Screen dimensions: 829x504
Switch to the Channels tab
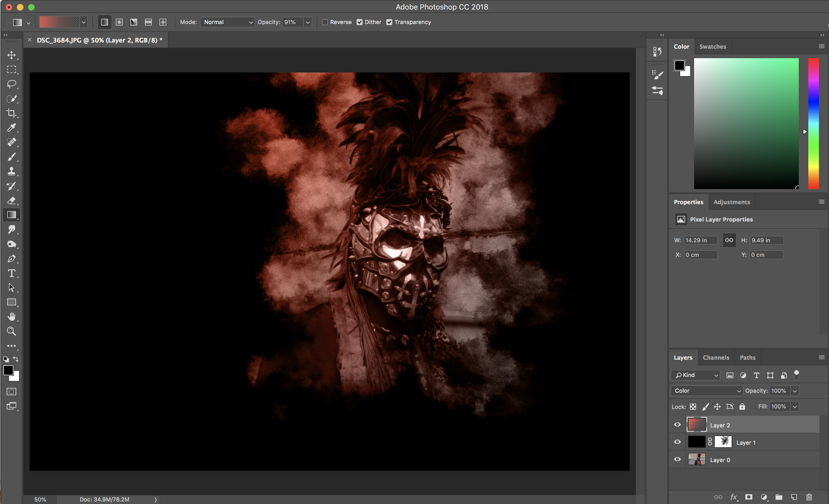[x=716, y=357]
